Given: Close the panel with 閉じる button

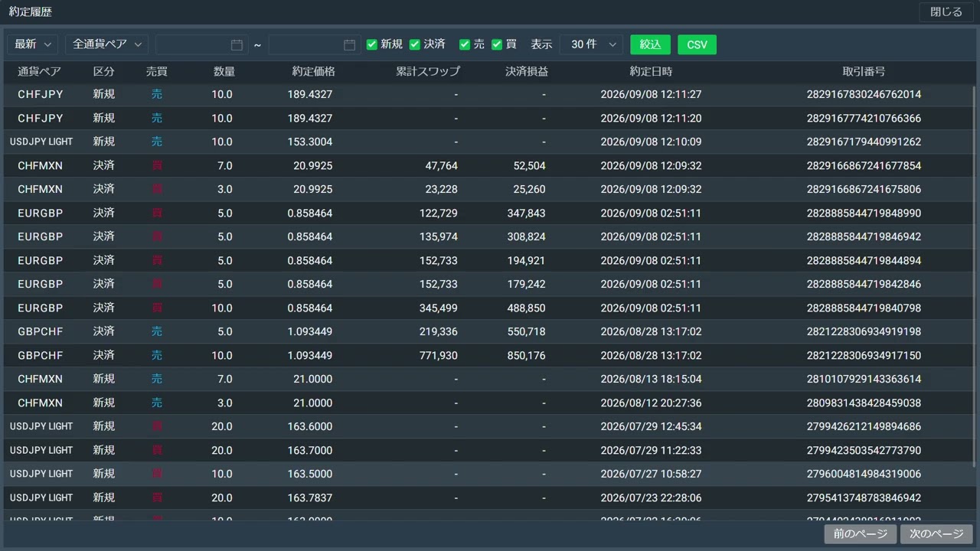Looking at the screenshot, I should [946, 12].
